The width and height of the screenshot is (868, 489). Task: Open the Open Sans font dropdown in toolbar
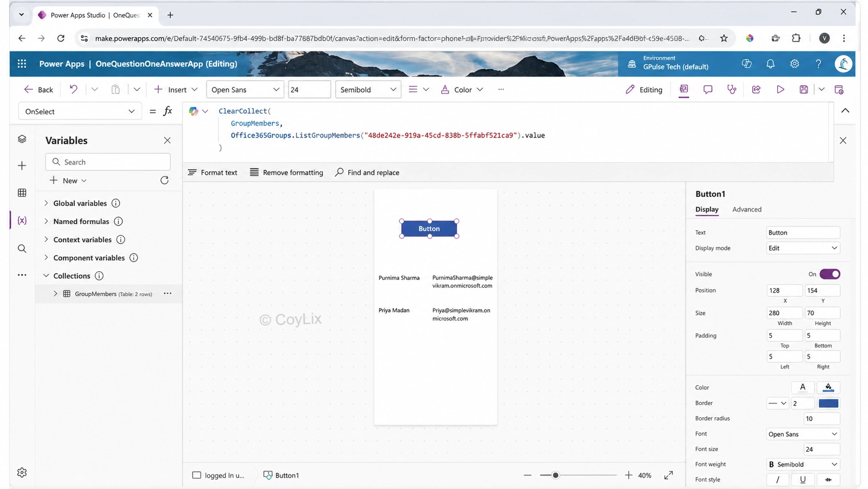[245, 89]
